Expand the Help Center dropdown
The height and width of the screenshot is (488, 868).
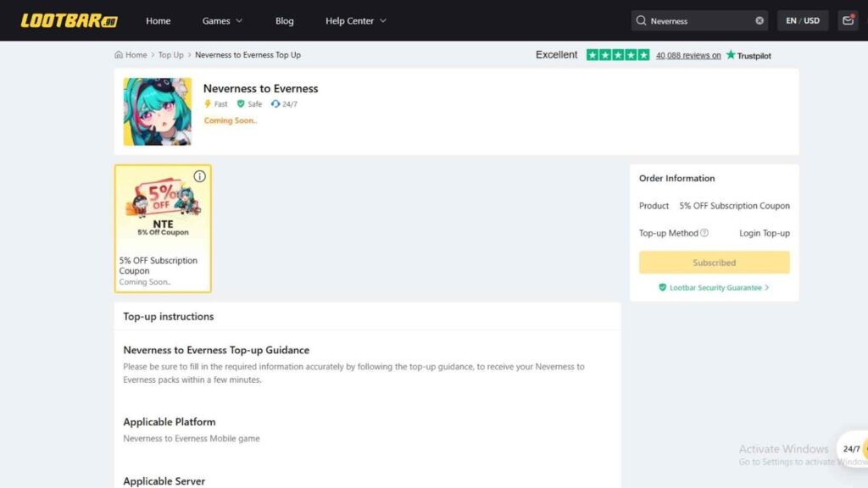click(x=355, y=20)
